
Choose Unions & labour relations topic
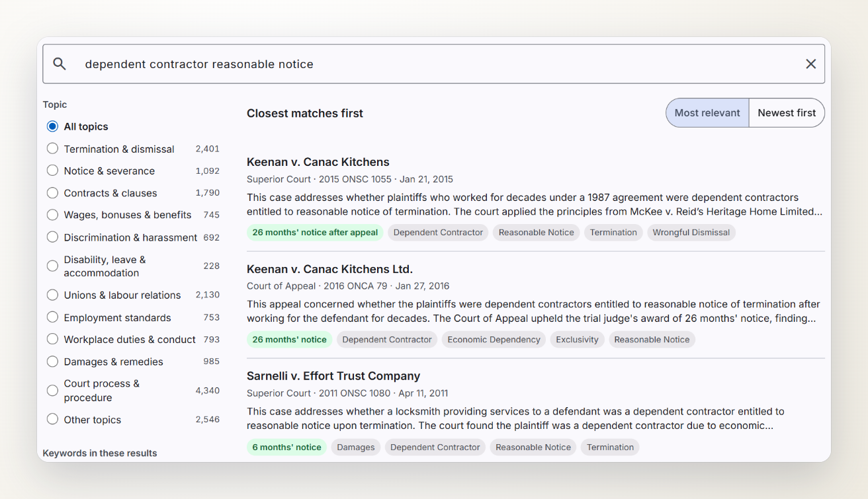pyautogui.click(x=52, y=295)
